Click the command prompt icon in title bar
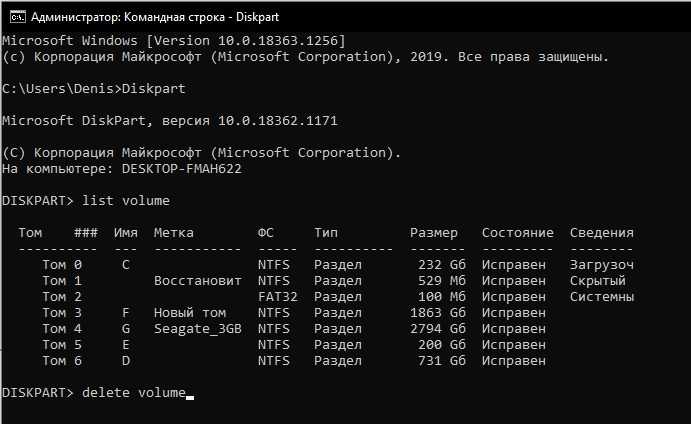Screen dimensions: 691x424 (18, 17)
